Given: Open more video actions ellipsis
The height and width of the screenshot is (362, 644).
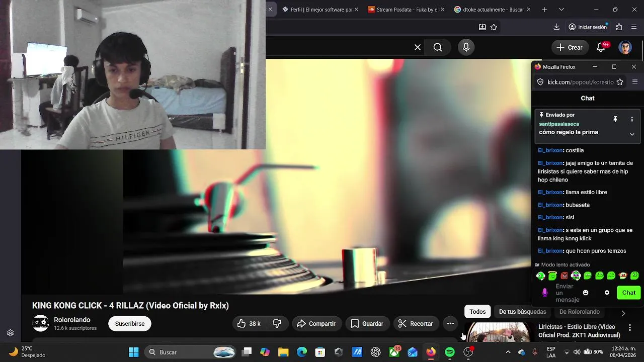Looking at the screenshot, I should [450, 324].
